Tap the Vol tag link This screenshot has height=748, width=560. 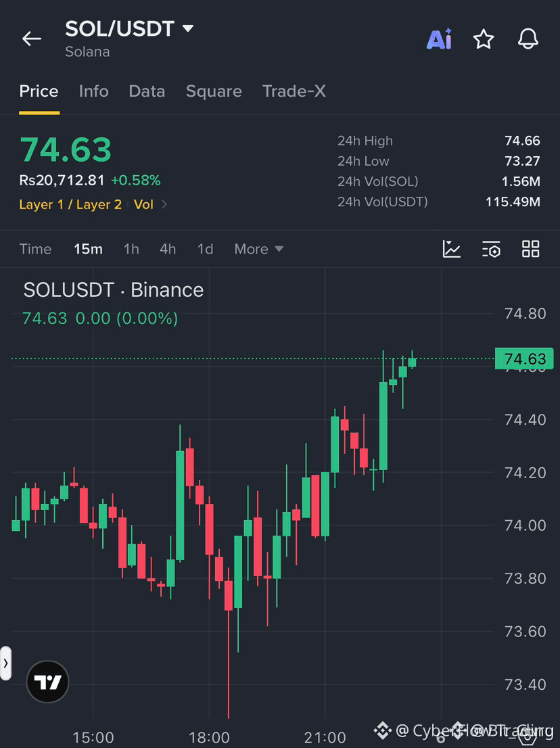(143, 205)
